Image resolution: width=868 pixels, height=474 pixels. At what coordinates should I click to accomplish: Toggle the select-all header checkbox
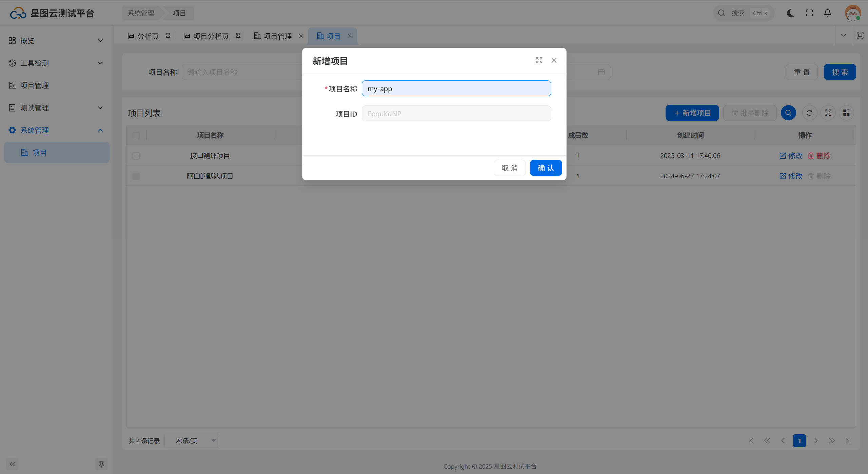(136, 136)
